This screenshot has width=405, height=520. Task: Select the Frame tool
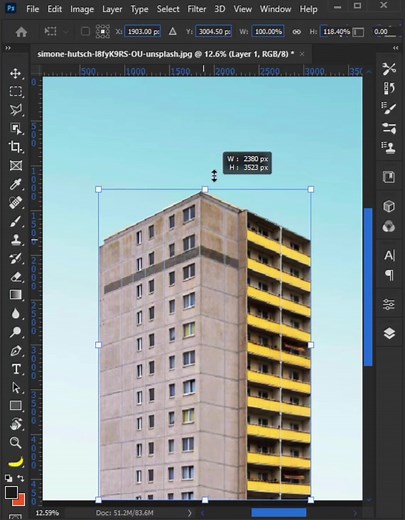click(x=15, y=165)
